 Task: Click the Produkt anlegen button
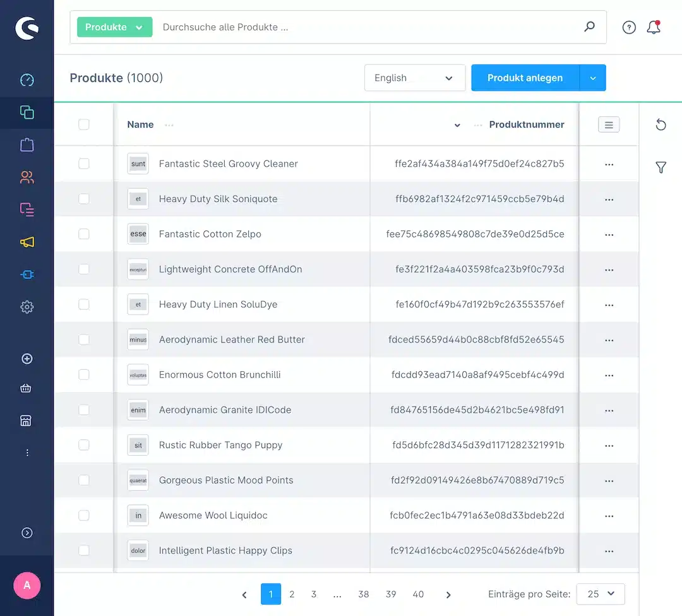point(525,78)
